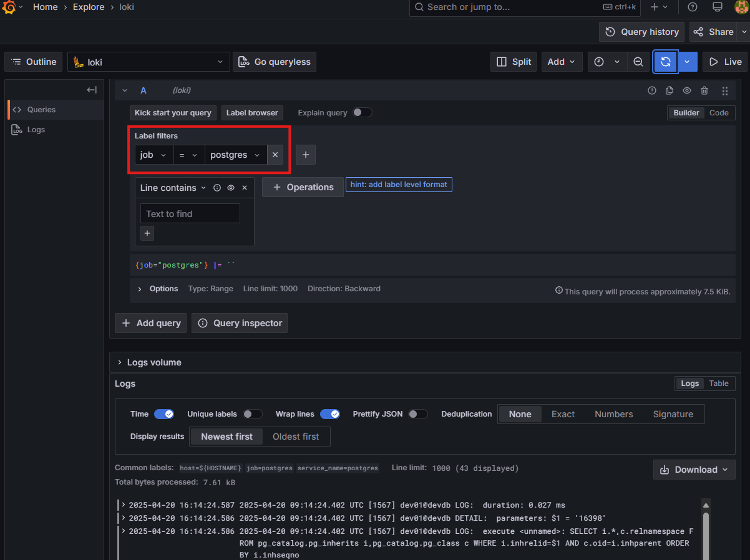Click the zoom out time range icon

point(638,62)
